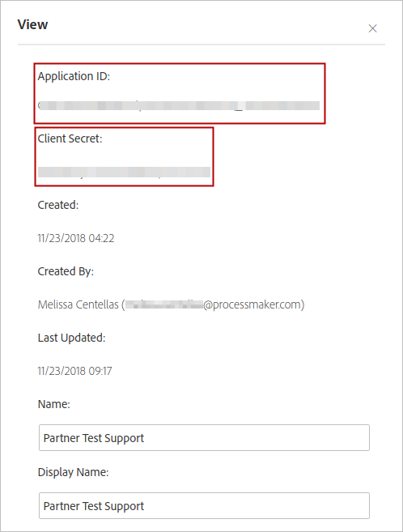Click the Melissa Centellas creator name
Screen dimensions: 403x532
[x=78, y=304]
